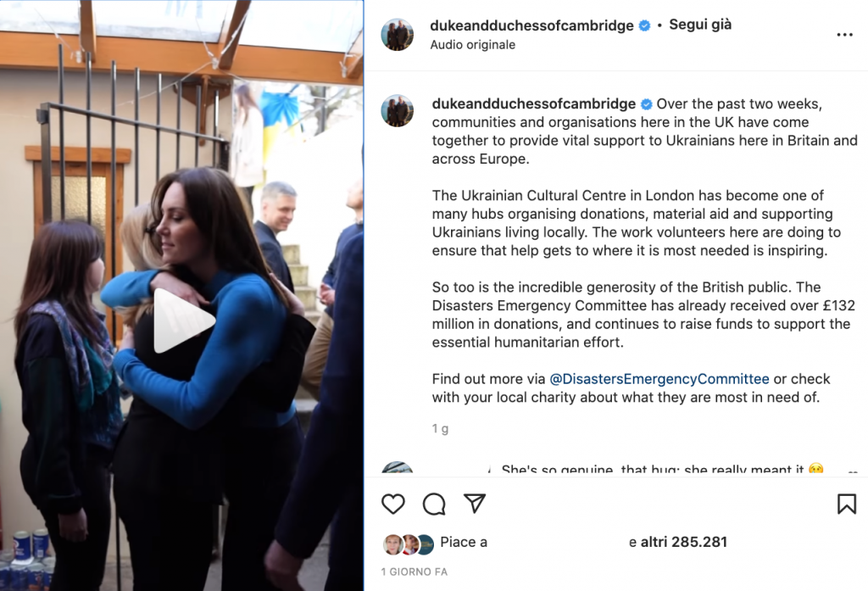Open comments with speech bubble icon
The image size is (868, 591).
tap(434, 504)
